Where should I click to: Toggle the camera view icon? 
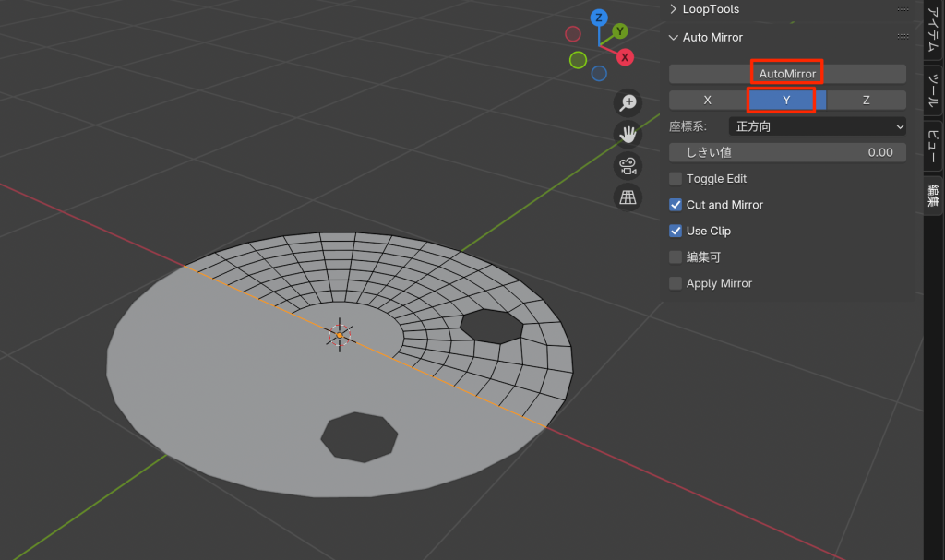point(628,165)
